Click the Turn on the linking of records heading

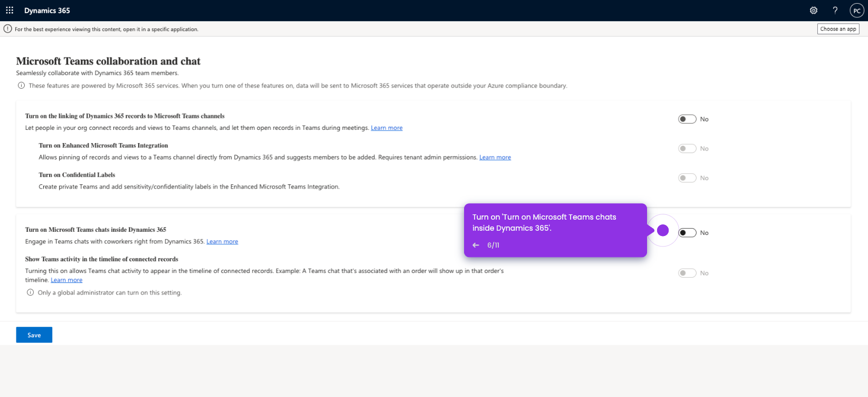125,116
